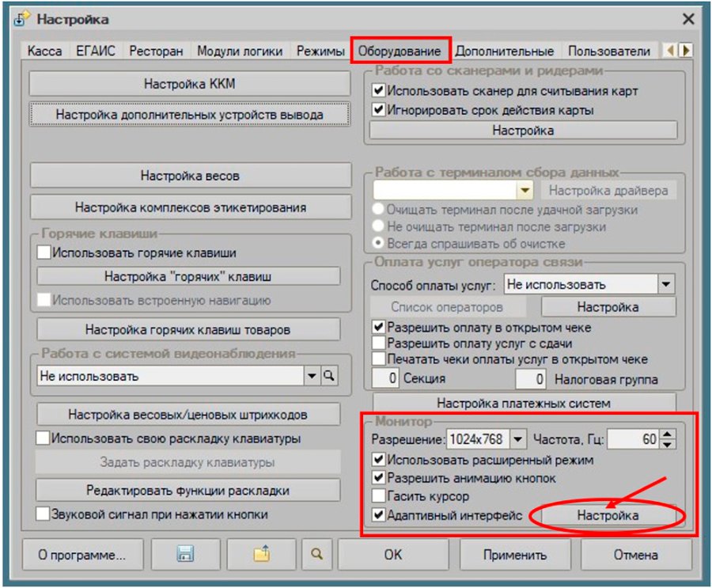Switch to the Касса tab
712x588 pixels.
(44, 51)
